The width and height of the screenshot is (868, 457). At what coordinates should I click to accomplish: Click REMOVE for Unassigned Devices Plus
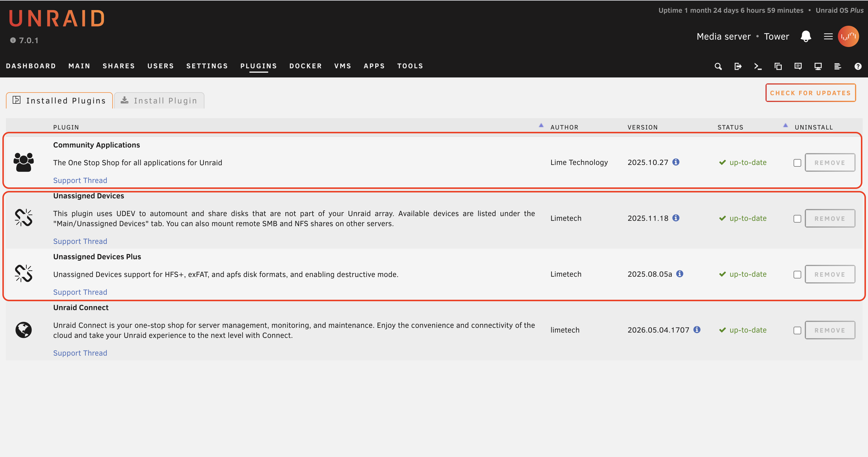coord(830,274)
